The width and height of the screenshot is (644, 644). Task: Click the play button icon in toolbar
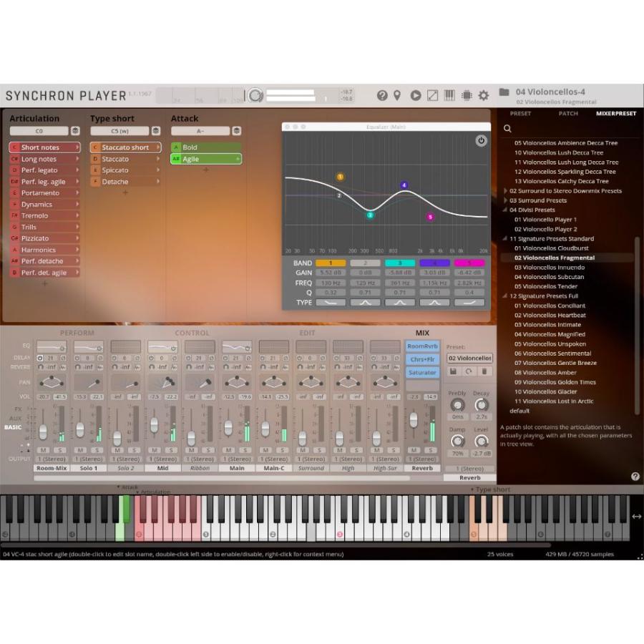click(416, 96)
